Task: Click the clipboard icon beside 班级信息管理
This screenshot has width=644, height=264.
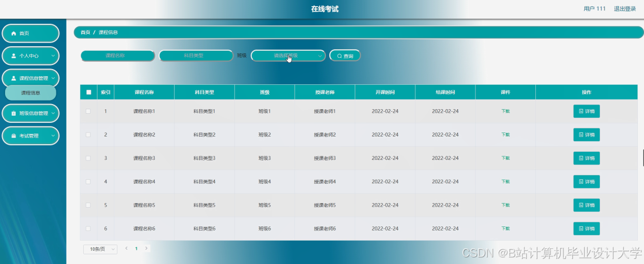Action: pos(14,113)
